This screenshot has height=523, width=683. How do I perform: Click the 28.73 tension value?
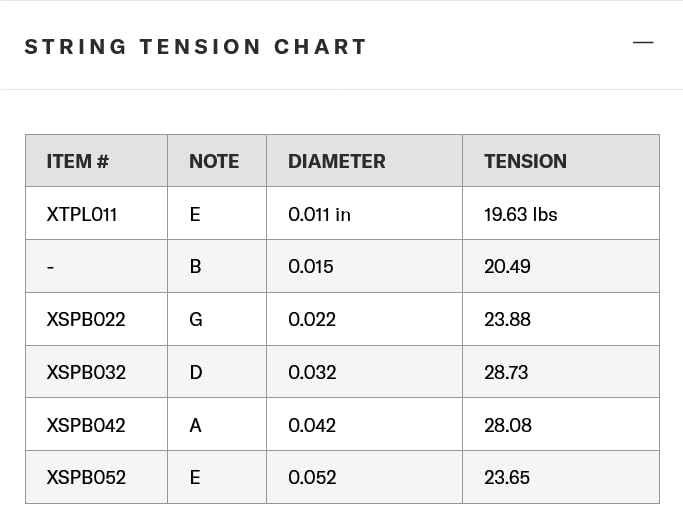[x=506, y=373]
